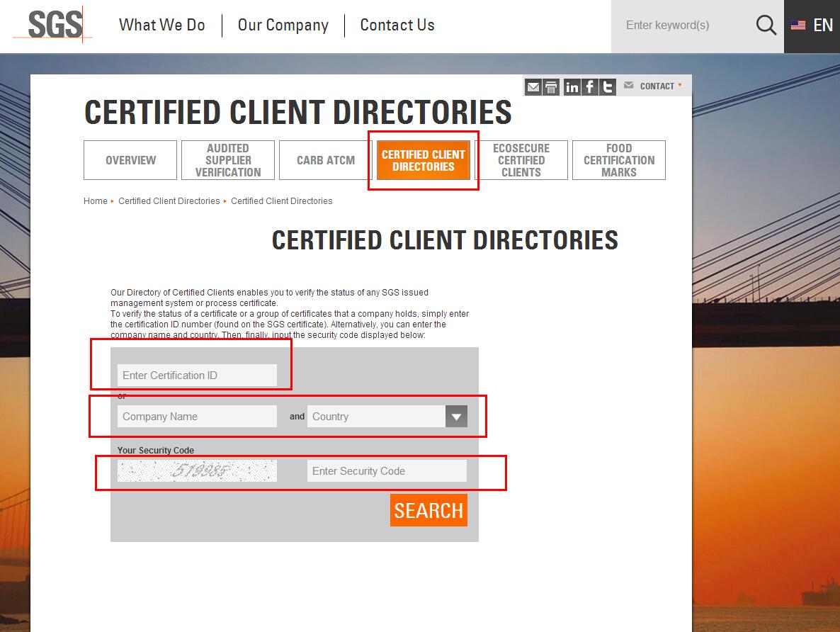Image resolution: width=840 pixels, height=632 pixels.
Task: Focus the Enter Security Code field
Action: (x=387, y=470)
